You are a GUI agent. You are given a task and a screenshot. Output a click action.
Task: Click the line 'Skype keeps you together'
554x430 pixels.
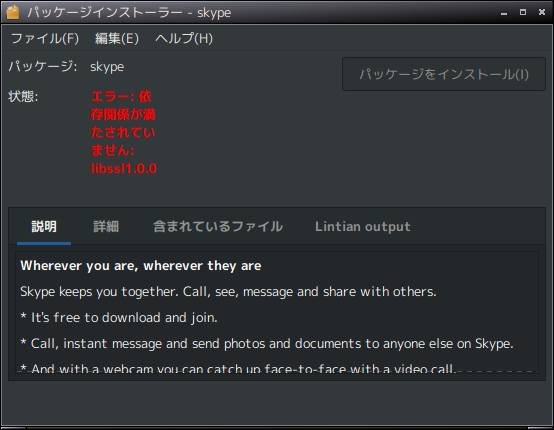(228, 292)
